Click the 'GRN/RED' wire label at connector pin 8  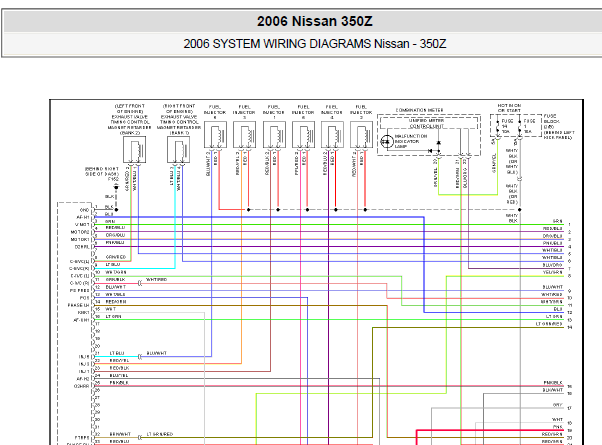pos(116,257)
